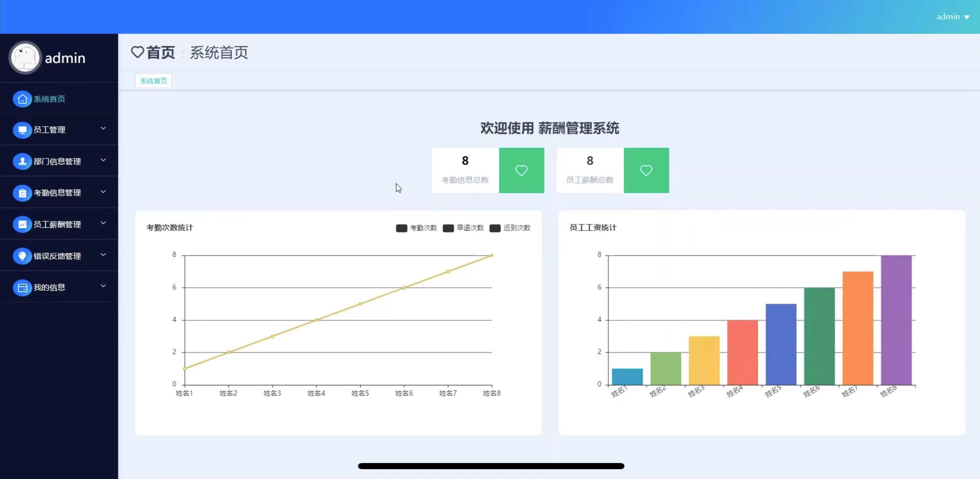Click the home icon beside 系统首页
980x479 pixels.
22,99
